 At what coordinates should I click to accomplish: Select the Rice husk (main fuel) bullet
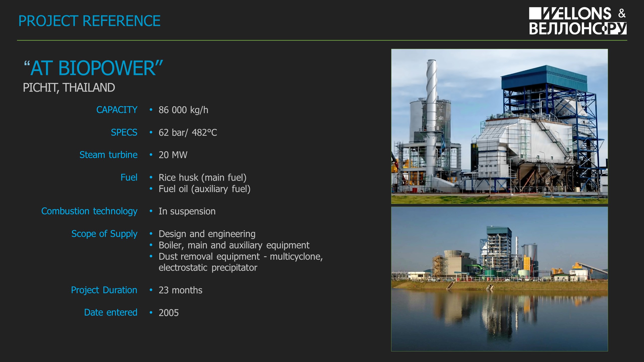click(203, 178)
